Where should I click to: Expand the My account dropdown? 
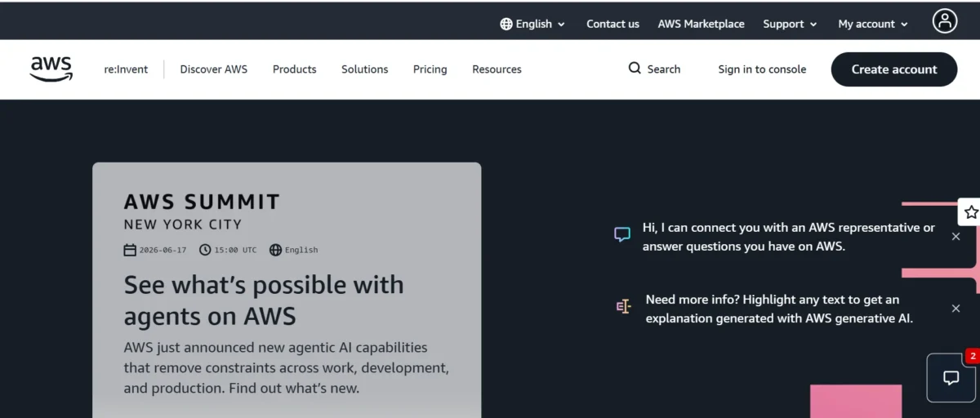pyautogui.click(x=873, y=24)
